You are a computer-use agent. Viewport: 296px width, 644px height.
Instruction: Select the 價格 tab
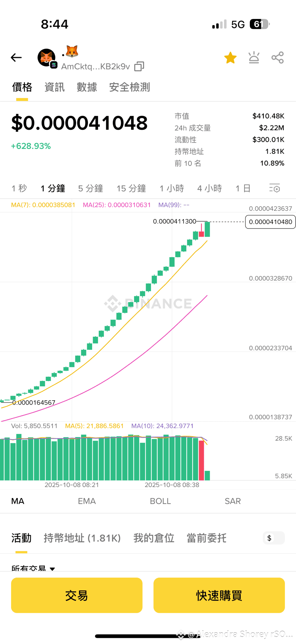pyautogui.click(x=22, y=87)
